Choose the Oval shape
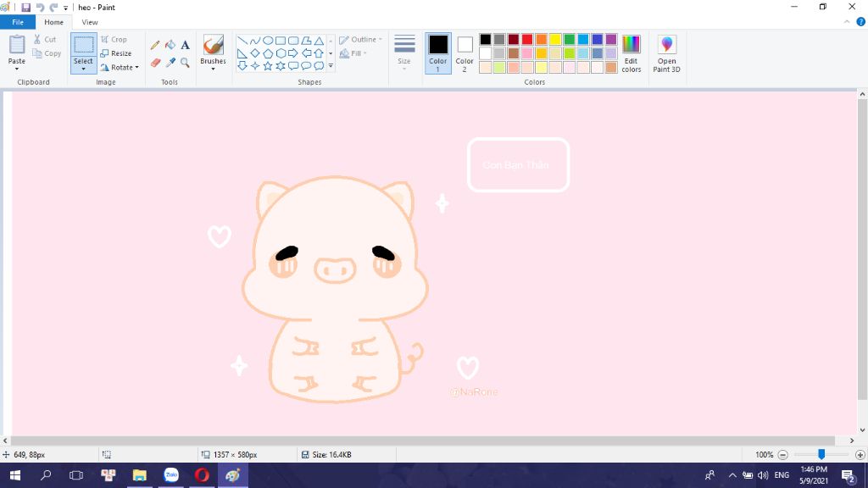Image resolution: width=868 pixels, height=488 pixels. (x=267, y=41)
